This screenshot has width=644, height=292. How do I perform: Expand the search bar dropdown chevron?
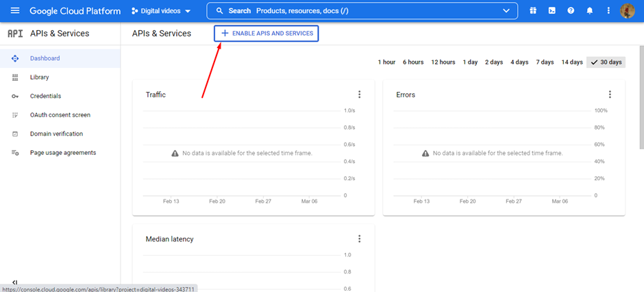click(x=506, y=11)
